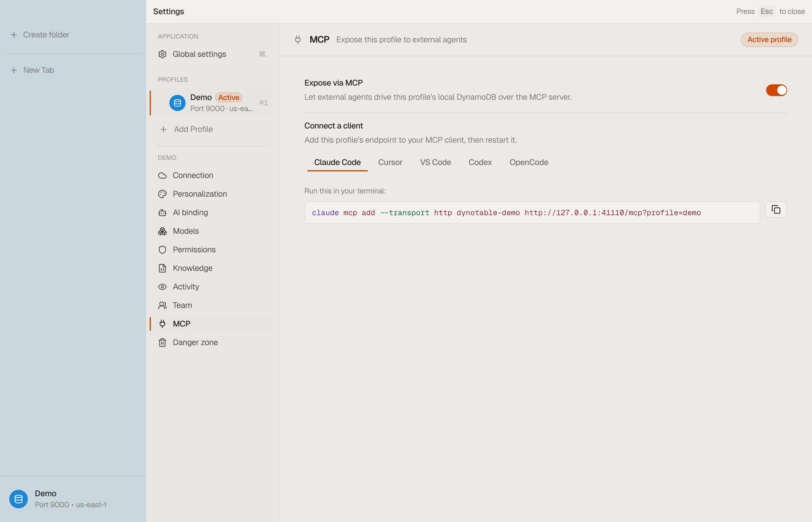Viewport: 812px width, 522px height.
Task: Click the ⌘, shortcut on Global settings
Action: (263, 54)
